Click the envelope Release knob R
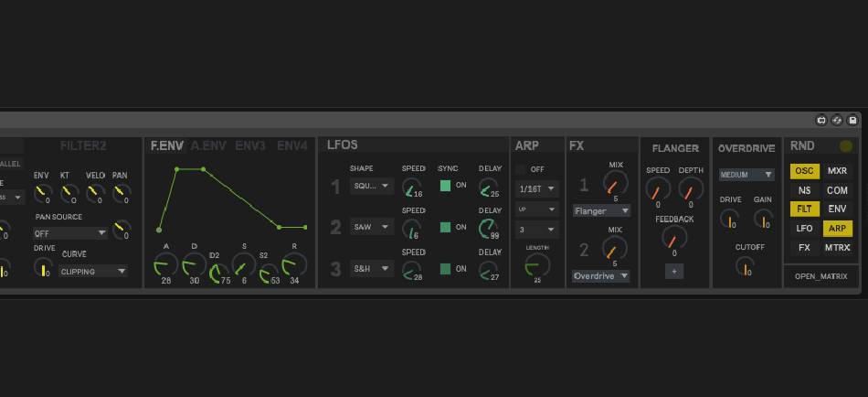 pos(294,265)
